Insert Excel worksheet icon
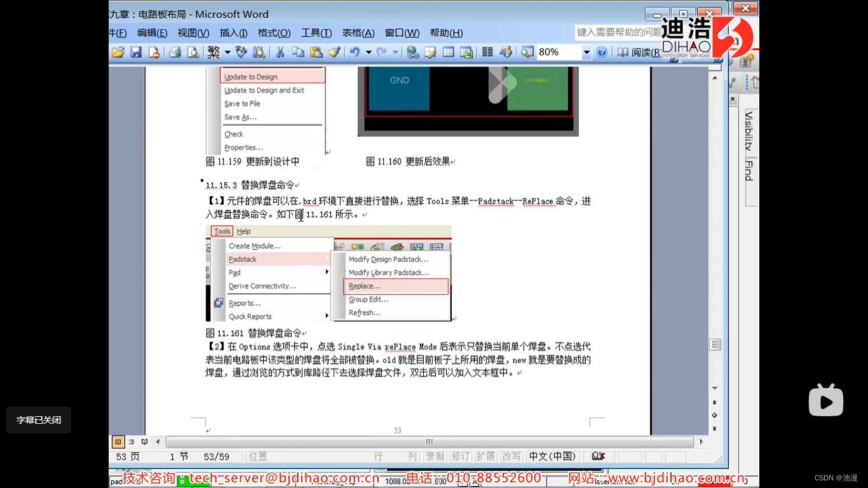This screenshot has width=868, height=488. click(x=466, y=52)
